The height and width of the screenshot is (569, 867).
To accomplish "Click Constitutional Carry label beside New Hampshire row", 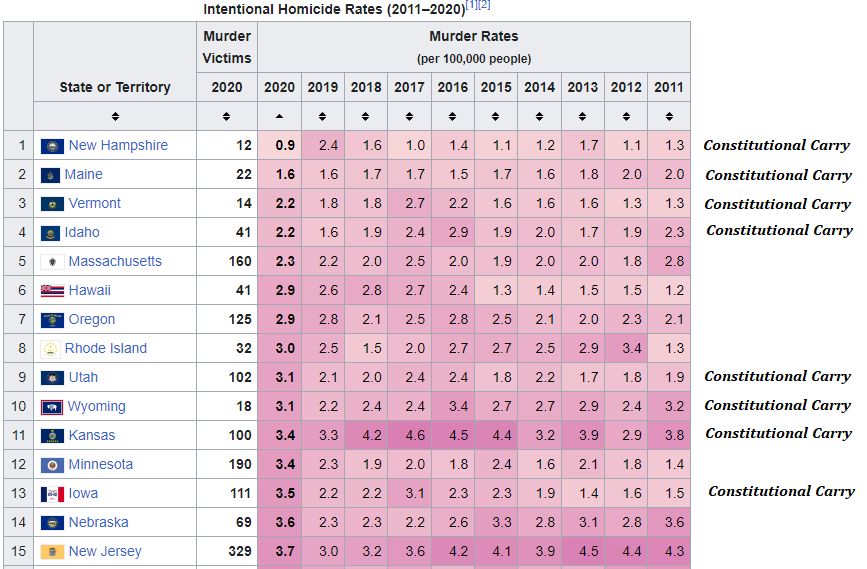I will pyautogui.click(x=776, y=145).
